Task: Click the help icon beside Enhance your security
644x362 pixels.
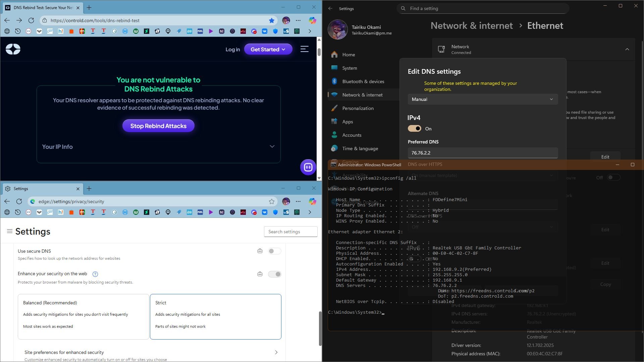Action: (x=95, y=274)
